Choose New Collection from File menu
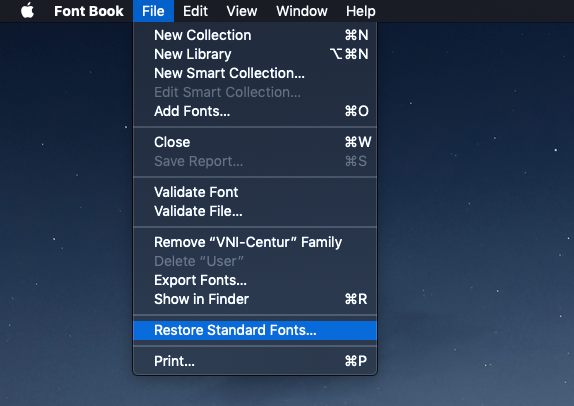574x406 pixels. [x=255, y=35]
